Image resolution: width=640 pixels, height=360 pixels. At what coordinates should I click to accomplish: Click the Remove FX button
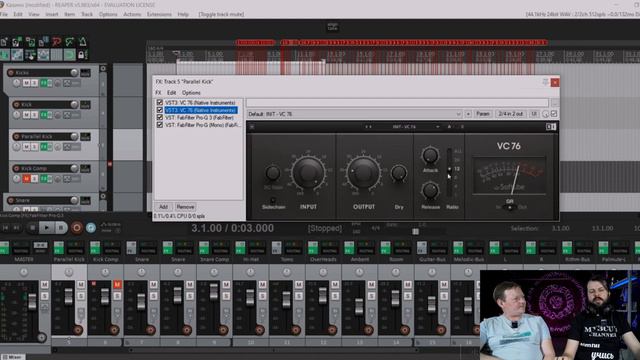[185, 207]
